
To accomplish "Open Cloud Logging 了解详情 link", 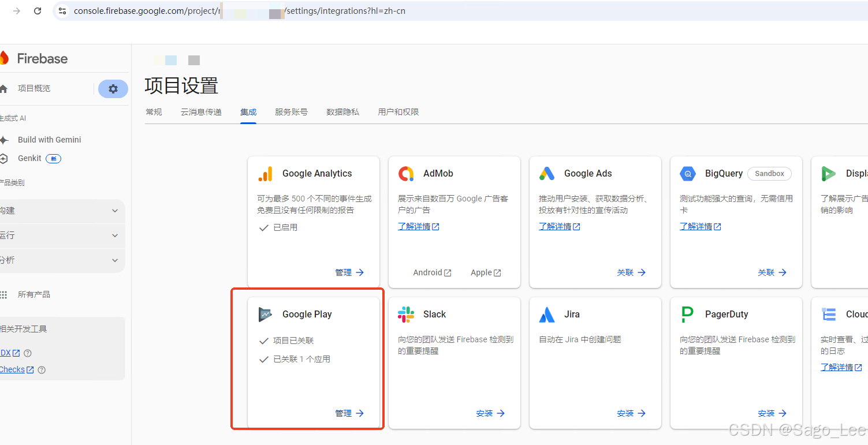I will (x=841, y=368).
